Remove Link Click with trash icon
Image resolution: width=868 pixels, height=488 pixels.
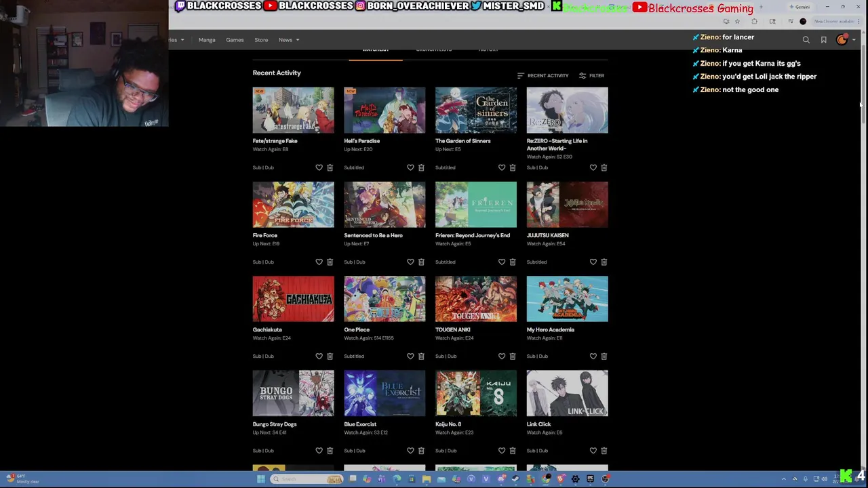click(x=604, y=451)
